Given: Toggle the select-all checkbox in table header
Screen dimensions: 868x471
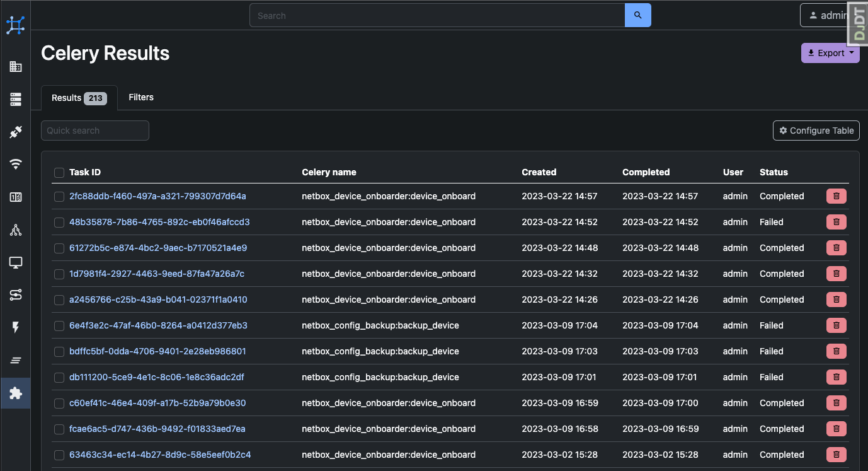Looking at the screenshot, I should [59, 172].
